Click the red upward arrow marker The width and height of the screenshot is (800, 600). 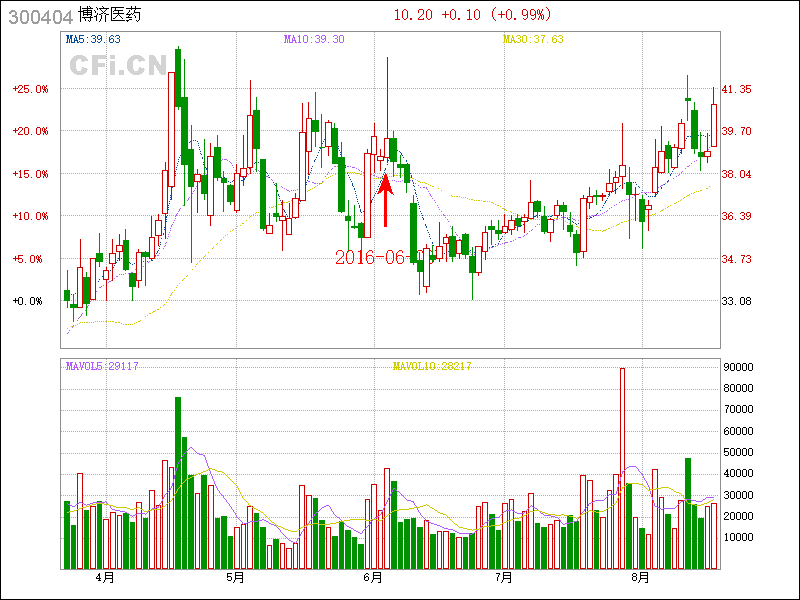(385, 201)
